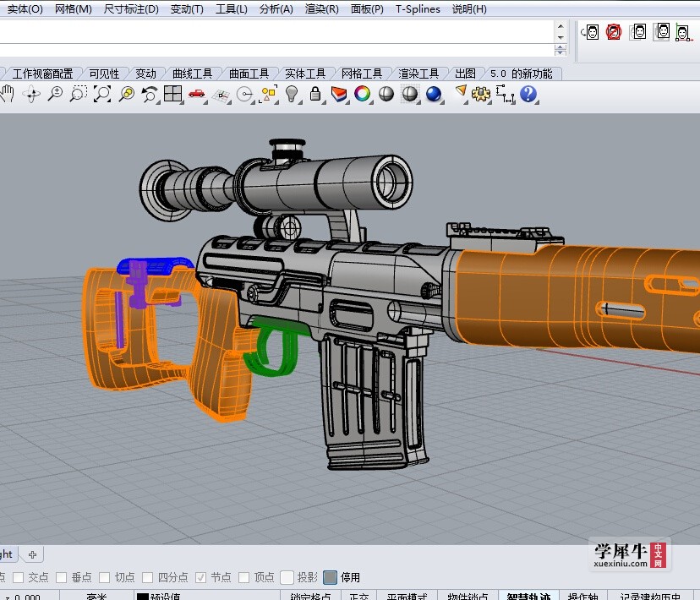Open the object snap circle icon
700x600 pixels.
pyautogui.click(x=244, y=94)
